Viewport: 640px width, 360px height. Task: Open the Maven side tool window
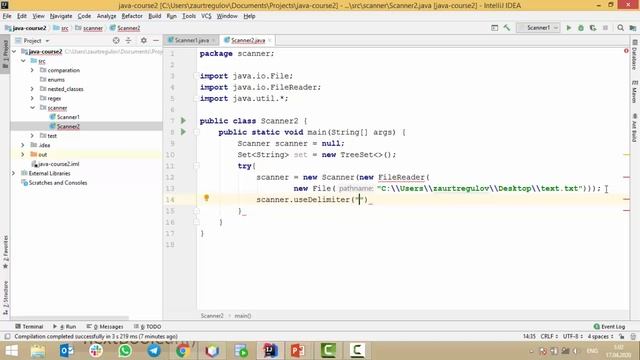634,92
